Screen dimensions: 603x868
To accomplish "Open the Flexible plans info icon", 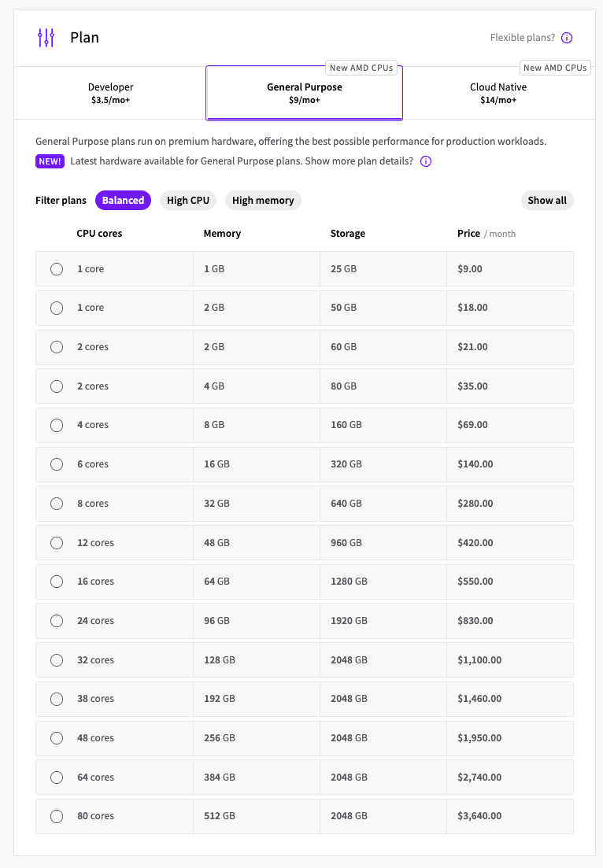I will tap(567, 38).
